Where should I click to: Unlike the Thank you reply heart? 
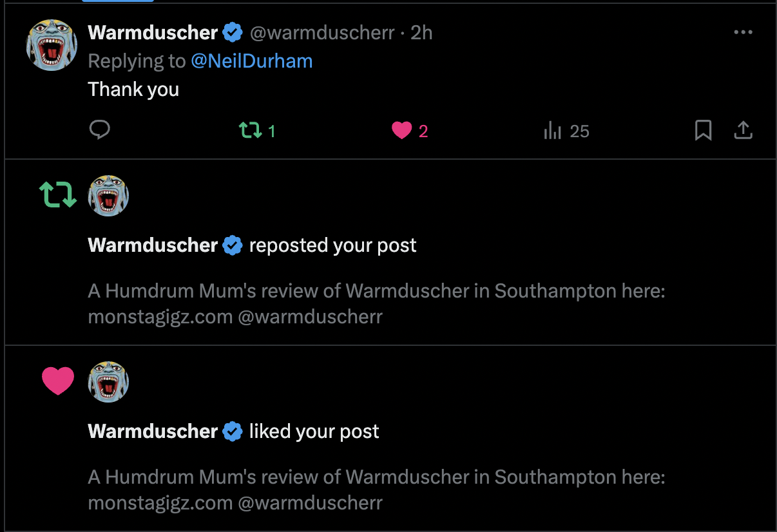(401, 131)
